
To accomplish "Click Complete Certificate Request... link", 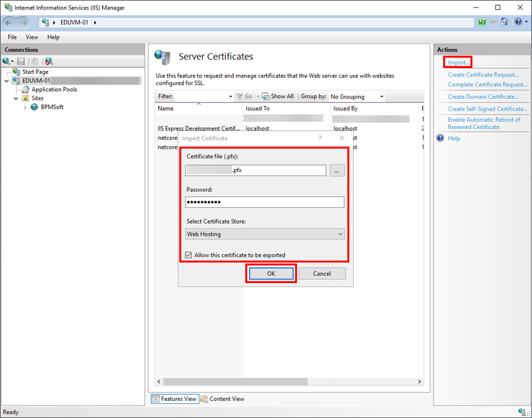I will [x=487, y=84].
